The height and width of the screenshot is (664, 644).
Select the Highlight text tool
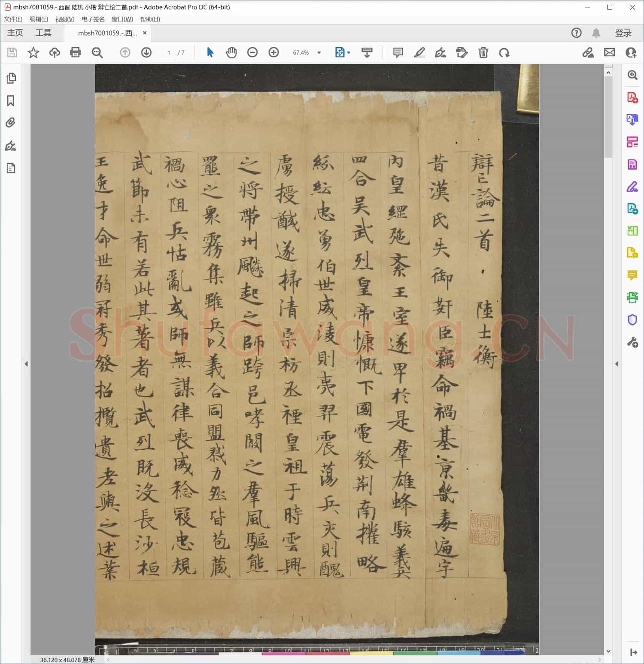pos(419,52)
